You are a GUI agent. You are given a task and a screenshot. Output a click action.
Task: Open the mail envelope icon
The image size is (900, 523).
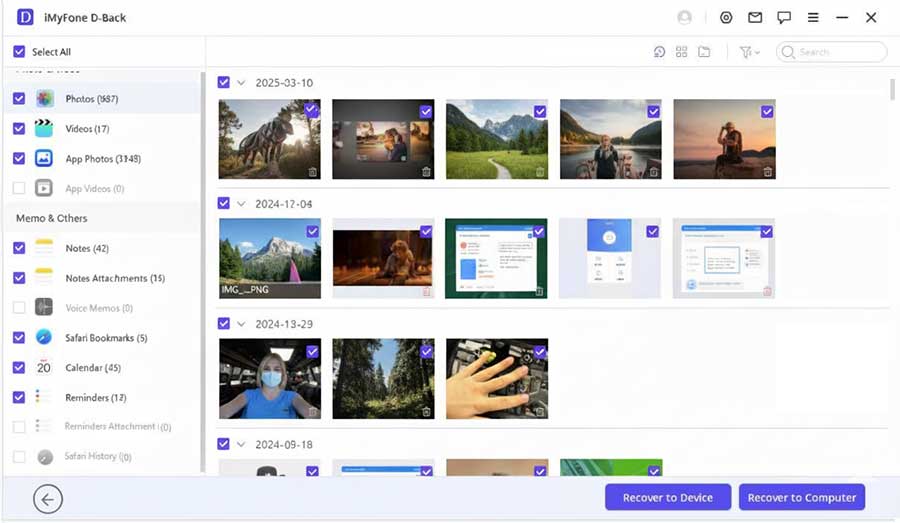point(755,18)
